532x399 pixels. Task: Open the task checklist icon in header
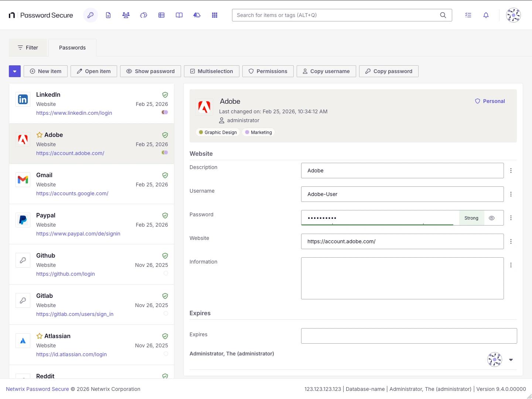[x=468, y=15]
